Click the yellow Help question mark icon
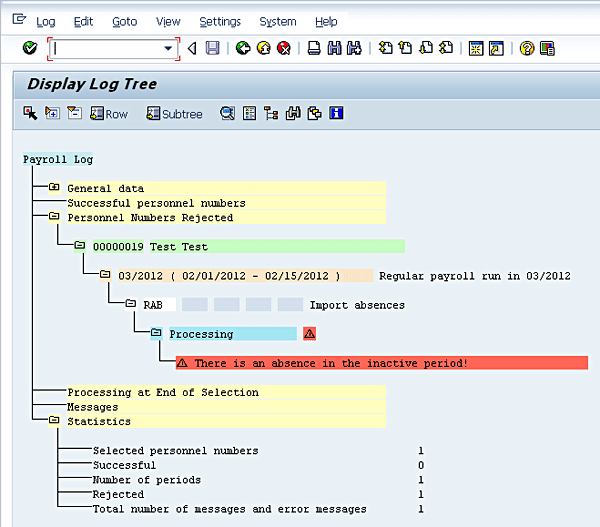The image size is (600, 527). click(x=527, y=48)
